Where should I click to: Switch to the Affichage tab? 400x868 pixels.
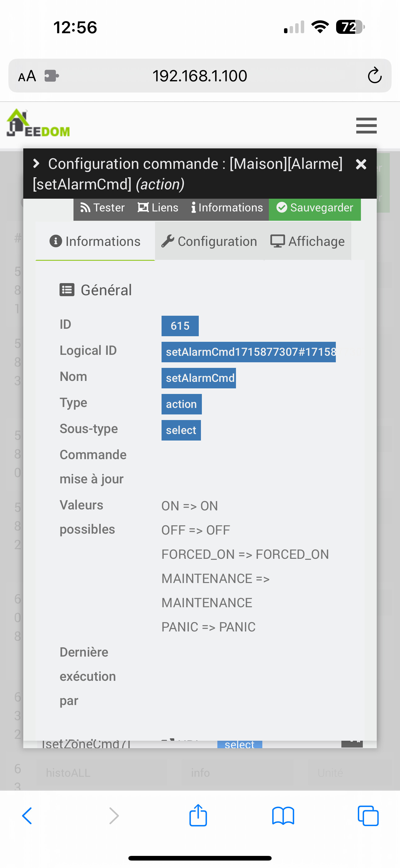307,241
